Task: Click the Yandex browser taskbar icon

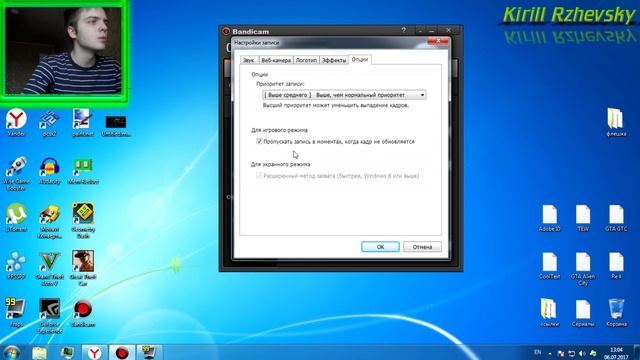Action: (95, 352)
